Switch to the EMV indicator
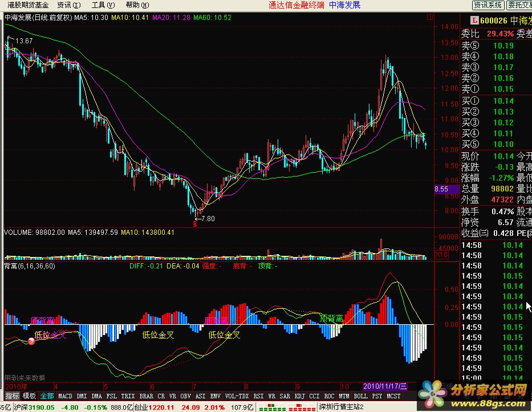532x412 pixels. point(215,396)
